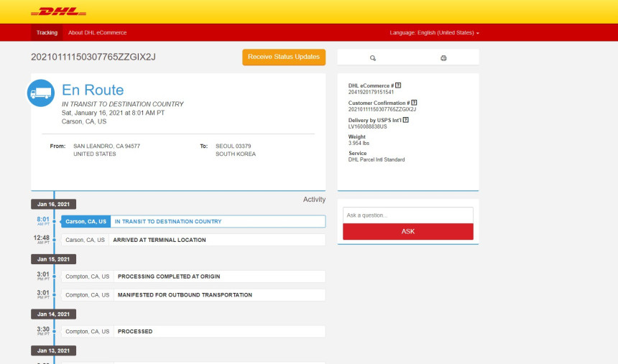This screenshot has height=364, width=618.
Task: Click the customer confirmation number in sidebar
Action: click(382, 109)
